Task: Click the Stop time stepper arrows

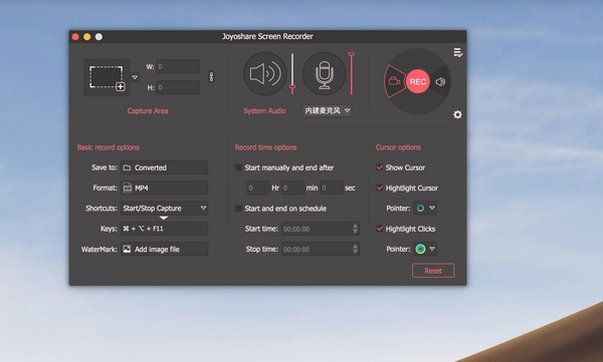Action: pyautogui.click(x=355, y=249)
